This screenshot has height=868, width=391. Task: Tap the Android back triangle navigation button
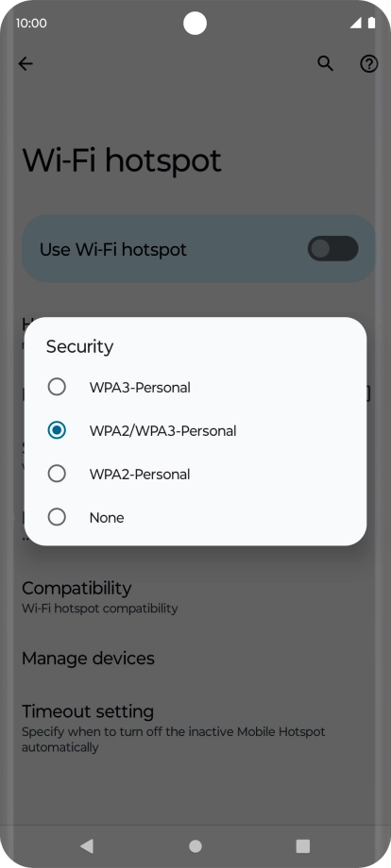point(86,845)
